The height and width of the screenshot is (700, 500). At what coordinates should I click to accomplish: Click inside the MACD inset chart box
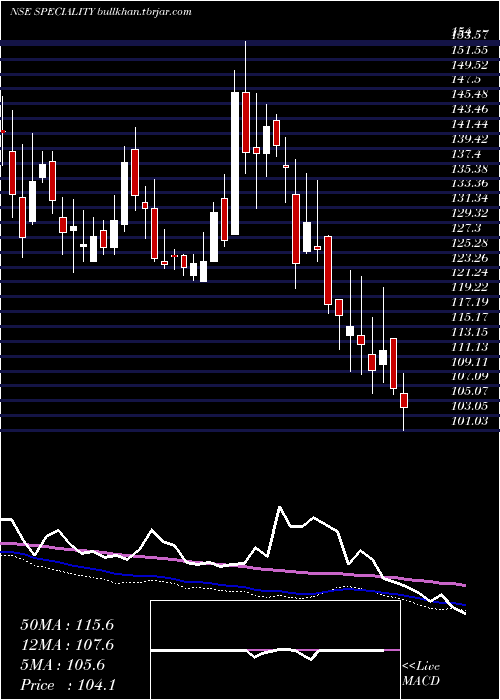tap(275, 650)
